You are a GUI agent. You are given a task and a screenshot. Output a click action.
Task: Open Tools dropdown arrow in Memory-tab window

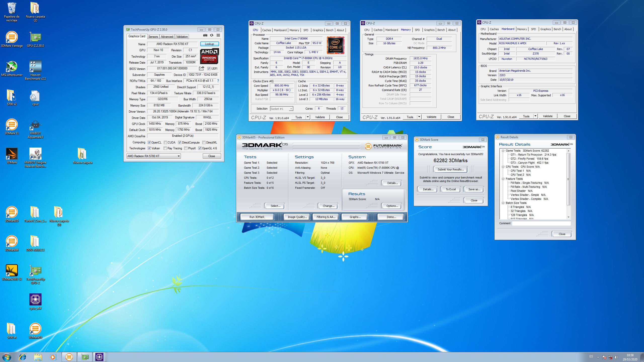click(x=419, y=117)
